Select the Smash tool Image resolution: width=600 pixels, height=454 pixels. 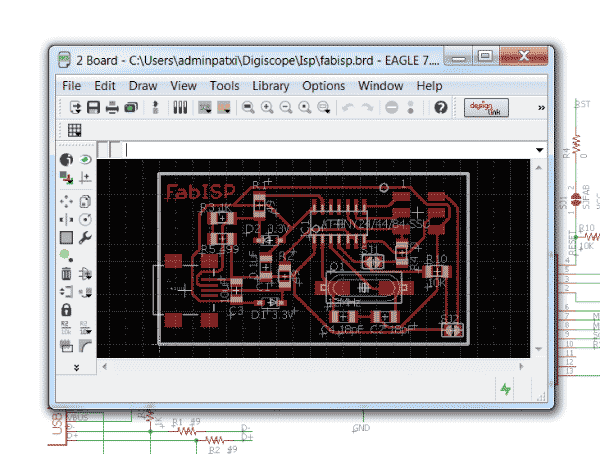[66, 346]
